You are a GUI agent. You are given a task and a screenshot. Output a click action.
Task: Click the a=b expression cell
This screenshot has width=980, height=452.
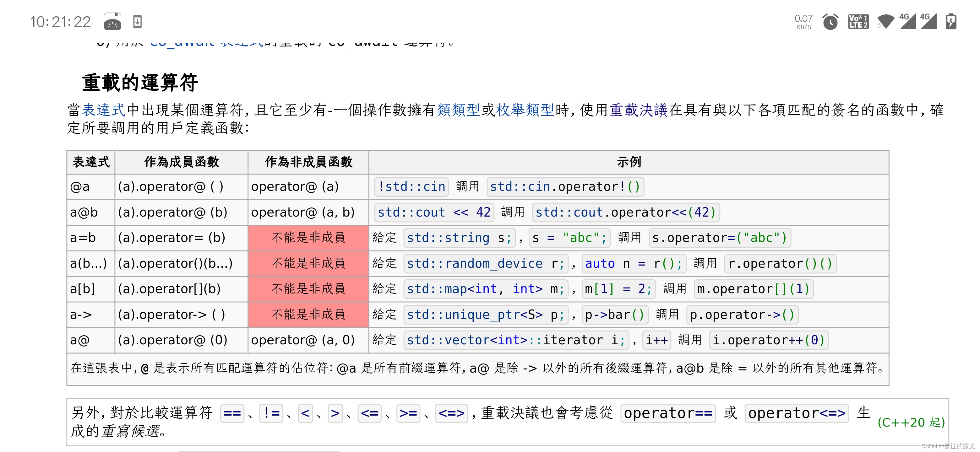[x=91, y=238]
